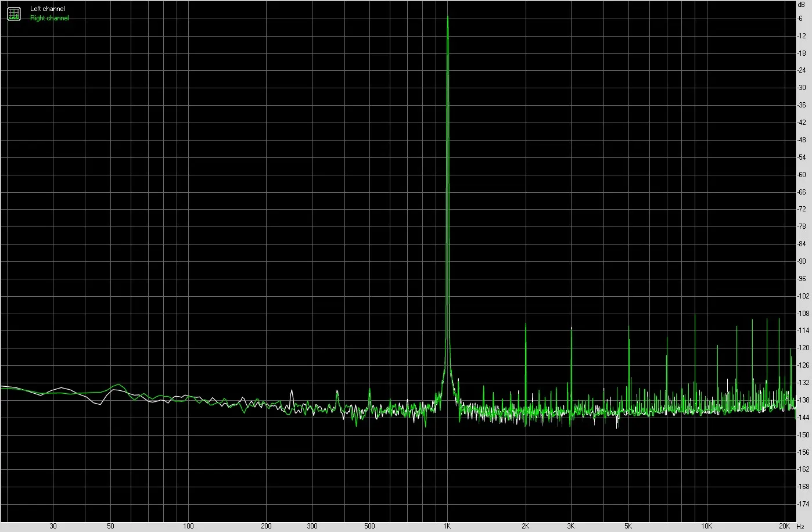Click the dB unit label on the vertical axis

802,4
